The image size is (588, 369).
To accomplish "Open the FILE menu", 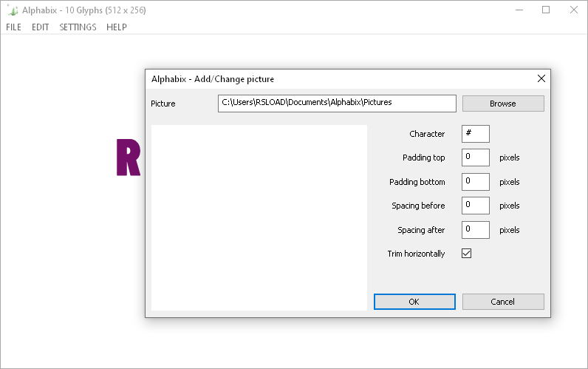I will [x=13, y=27].
